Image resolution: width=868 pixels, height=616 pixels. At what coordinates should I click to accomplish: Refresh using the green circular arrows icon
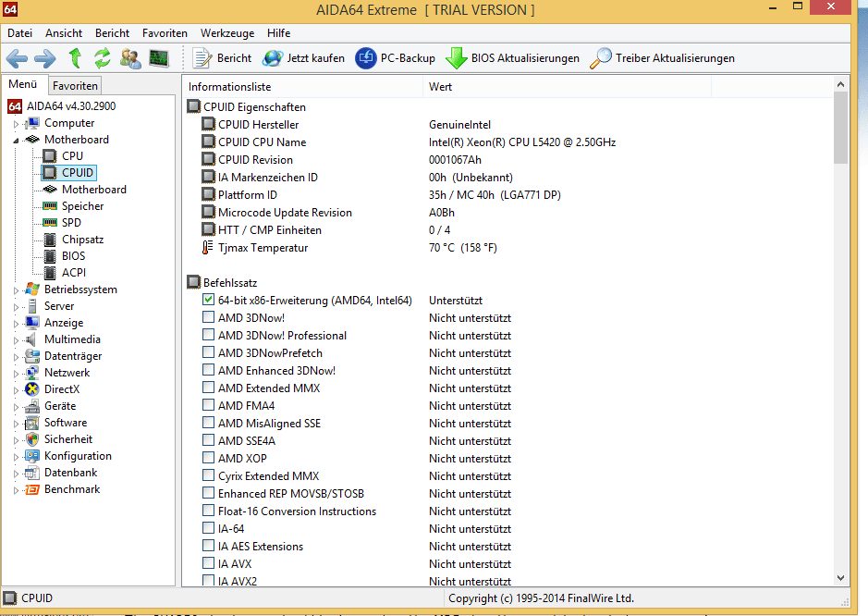point(103,58)
